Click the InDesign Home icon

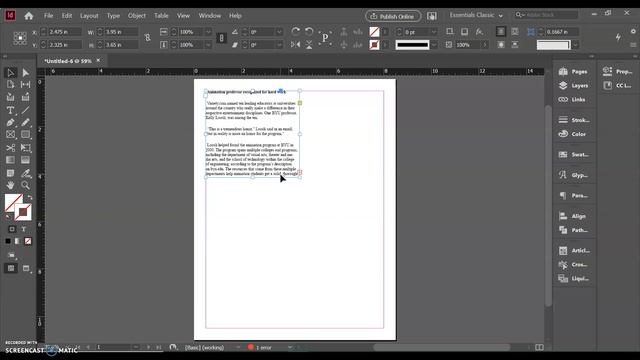coord(29,16)
